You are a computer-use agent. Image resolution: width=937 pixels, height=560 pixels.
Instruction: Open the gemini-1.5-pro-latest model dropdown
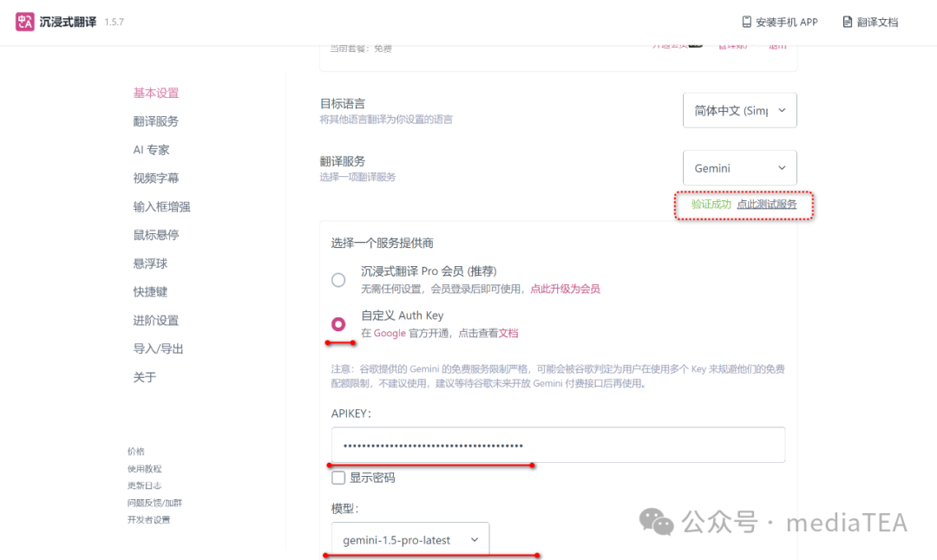point(410,539)
